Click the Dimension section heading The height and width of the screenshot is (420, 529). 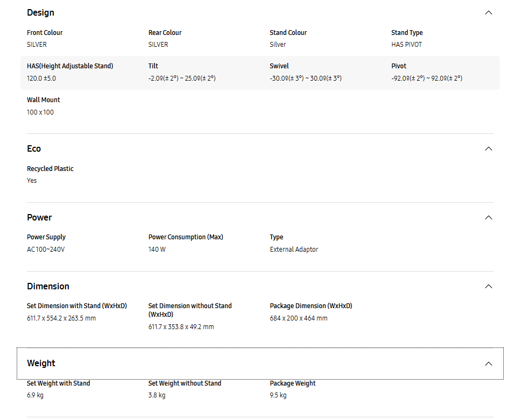pyautogui.click(x=48, y=287)
